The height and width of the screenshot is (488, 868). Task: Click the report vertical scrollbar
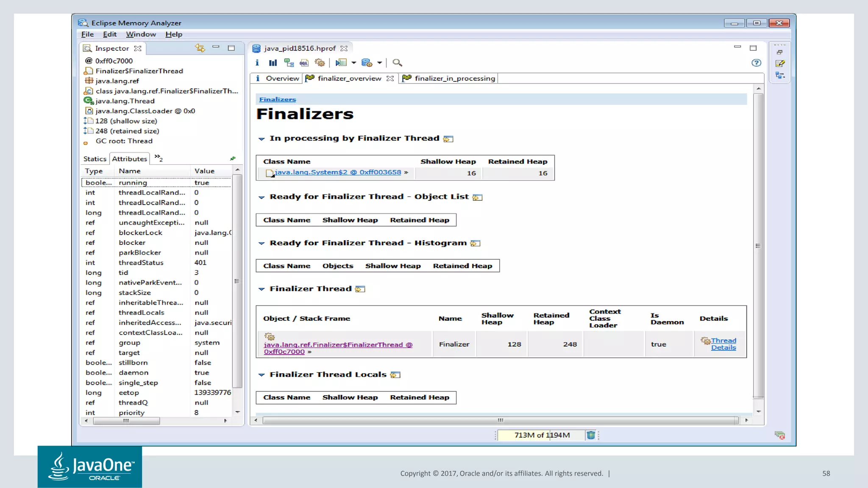(x=758, y=246)
